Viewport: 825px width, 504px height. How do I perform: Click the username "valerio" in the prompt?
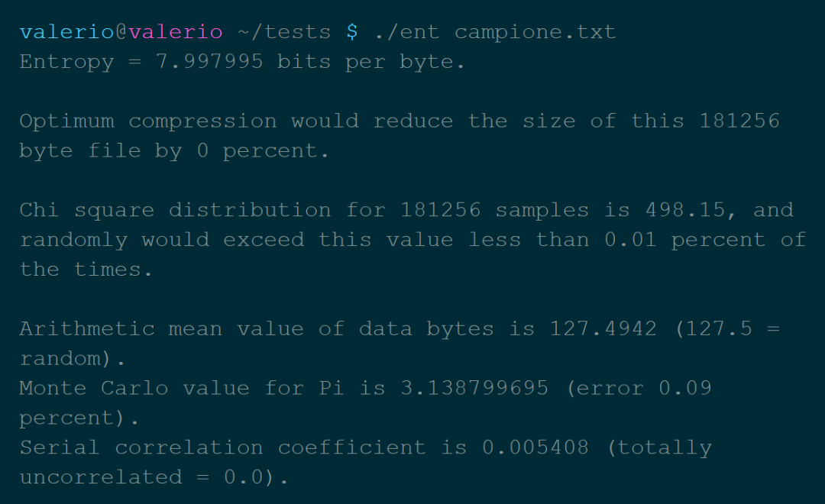tap(67, 32)
